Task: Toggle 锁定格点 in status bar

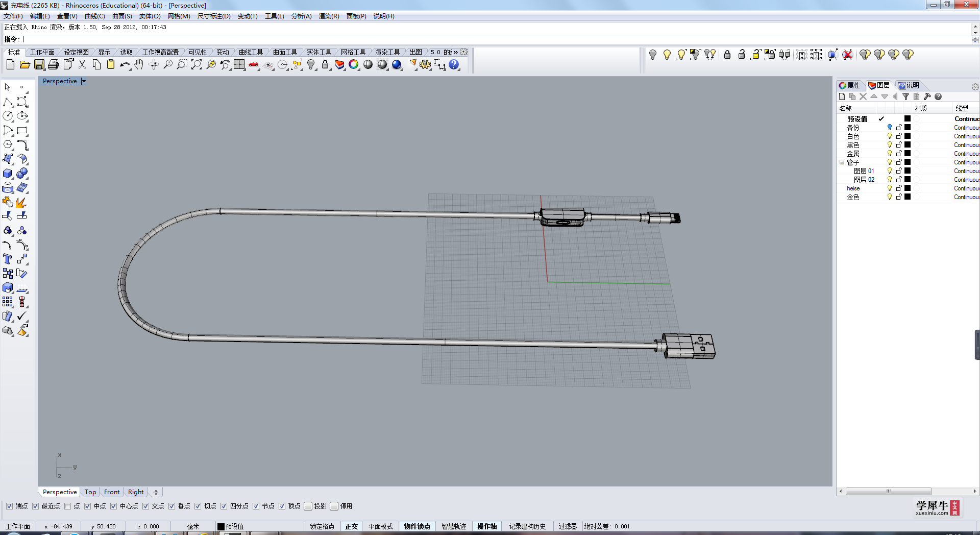Action: (322, 526)
